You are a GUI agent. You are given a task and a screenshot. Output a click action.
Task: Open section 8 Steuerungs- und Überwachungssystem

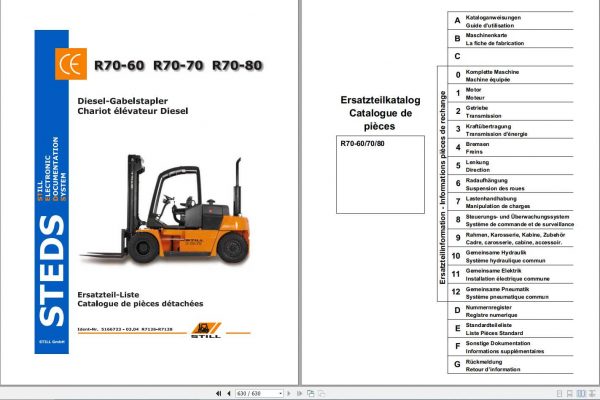[x=510, y=220]
